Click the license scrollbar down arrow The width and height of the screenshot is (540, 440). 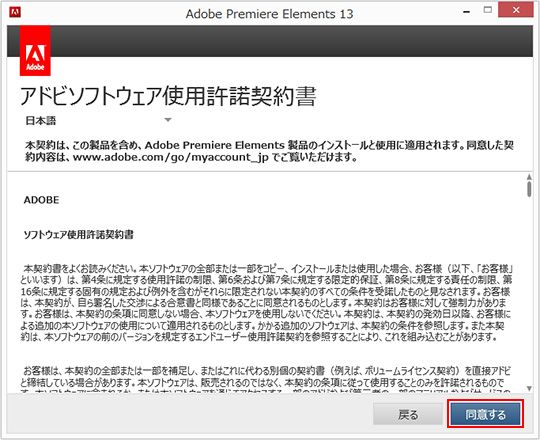(x=529, y=389)
